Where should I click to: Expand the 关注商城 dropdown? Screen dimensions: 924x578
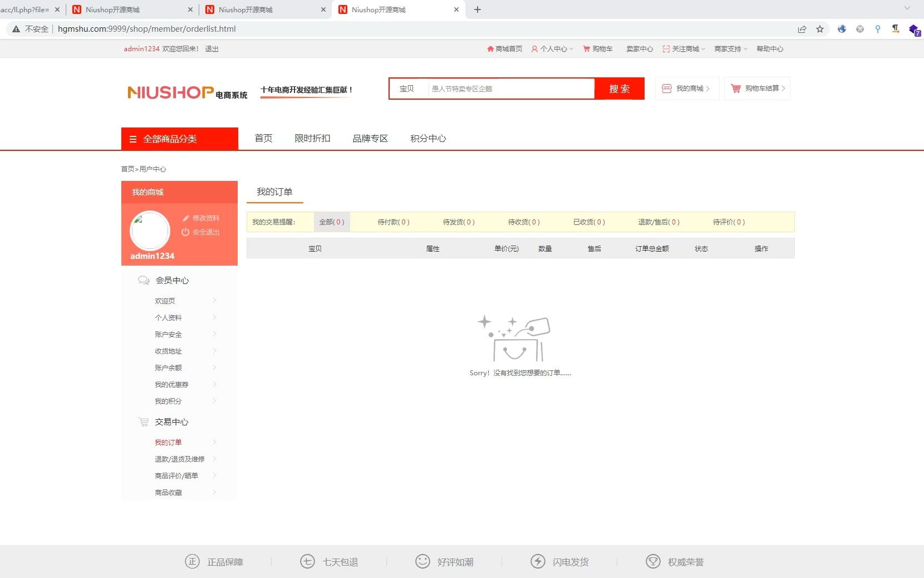click(x=703, y=49)
